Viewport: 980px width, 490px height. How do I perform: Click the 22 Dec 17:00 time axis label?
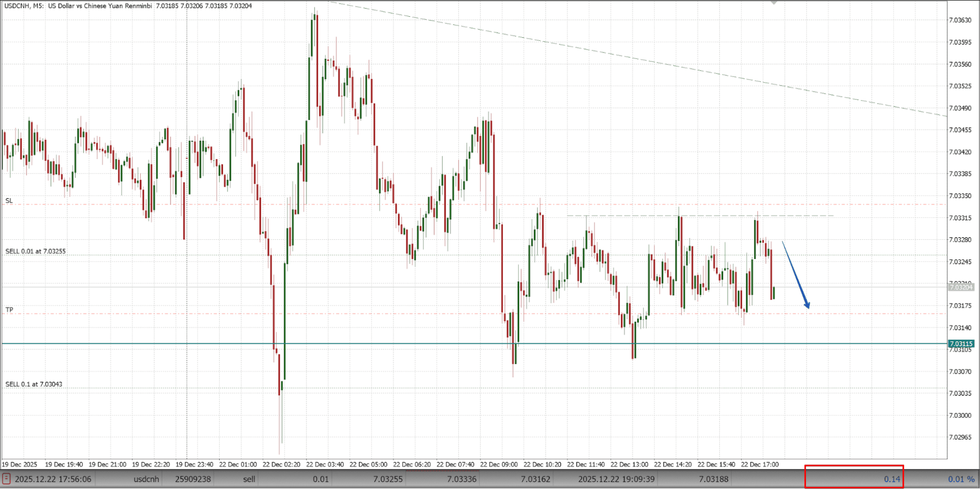click(759, 464)
